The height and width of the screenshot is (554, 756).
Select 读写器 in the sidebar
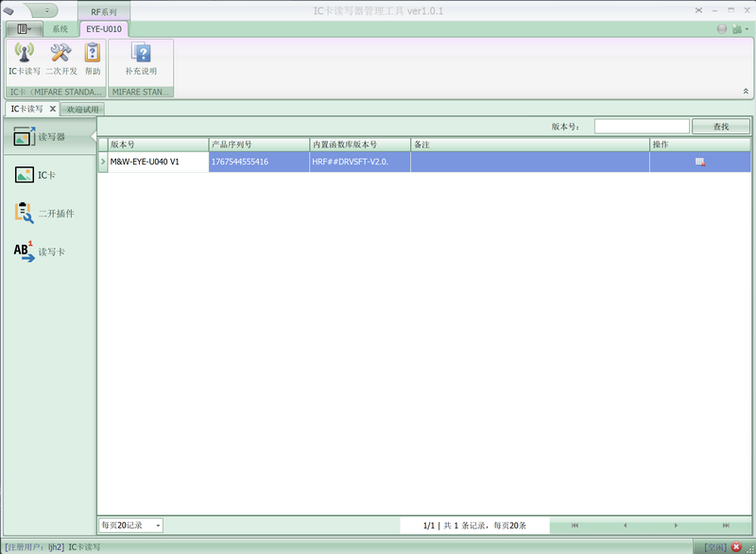click(48, 137)
